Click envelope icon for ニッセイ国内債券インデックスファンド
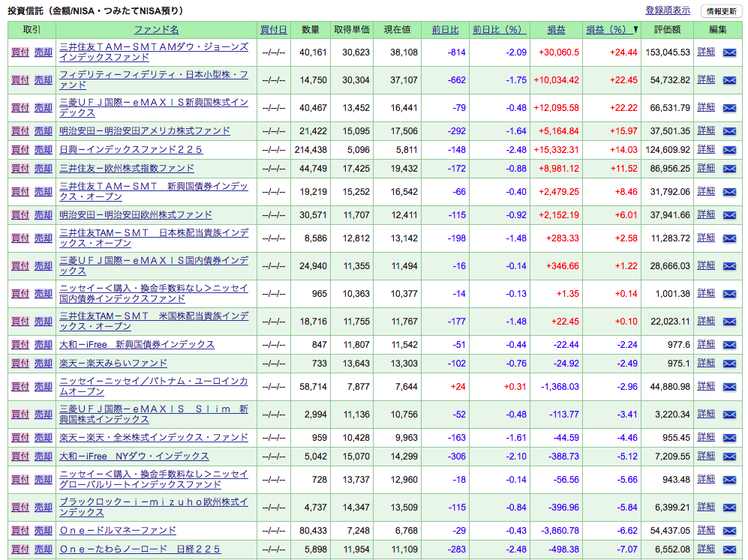 point(729,294)
